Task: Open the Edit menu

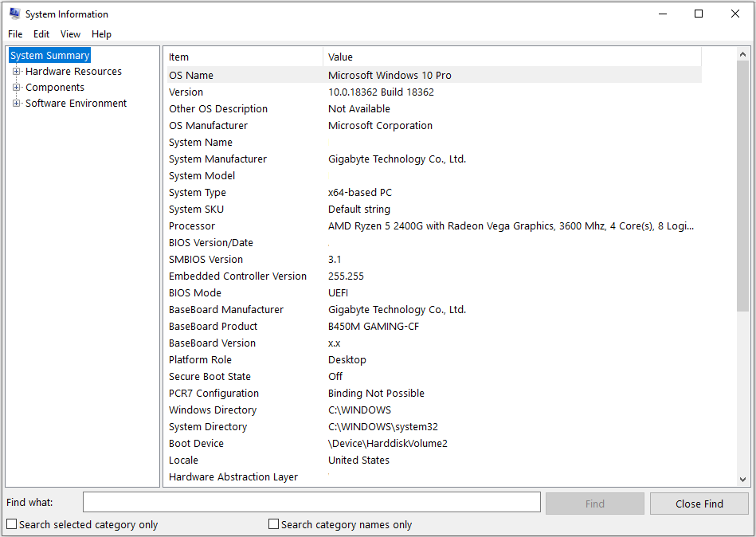Action: click(41, 34)
